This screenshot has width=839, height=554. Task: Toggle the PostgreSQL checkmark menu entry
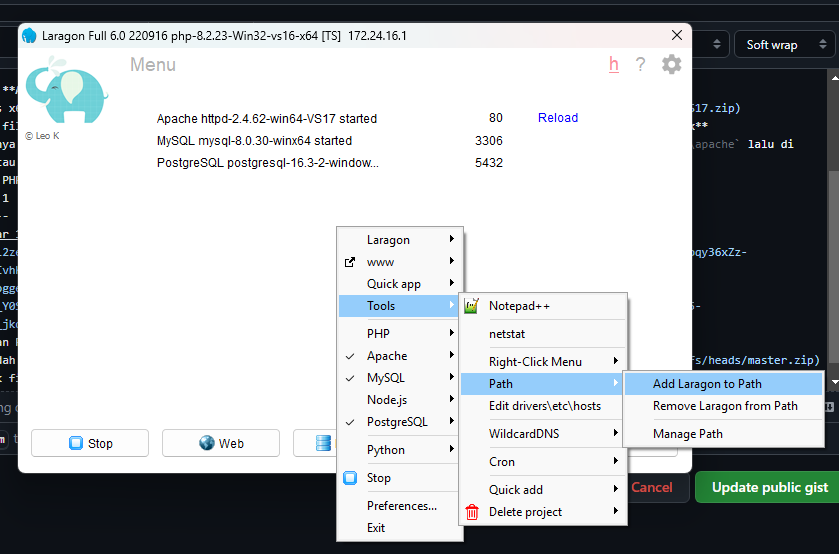coord(399,422)
